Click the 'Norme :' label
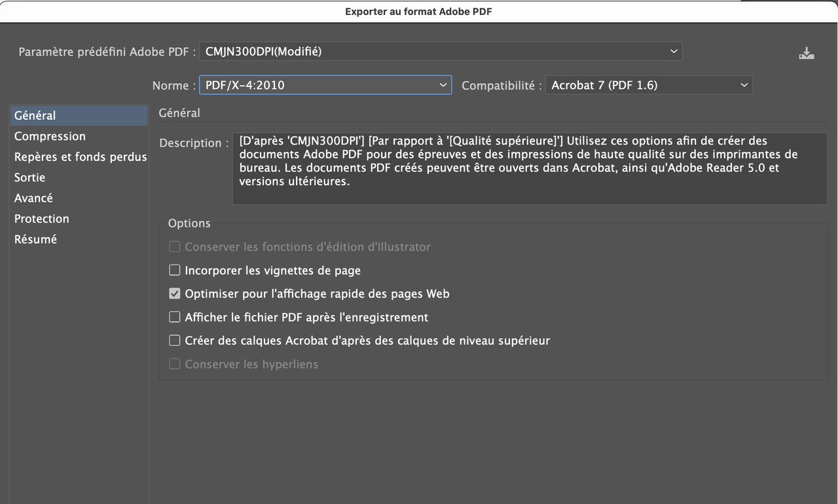This screenshot has width=838, height=504. point(174,86)
